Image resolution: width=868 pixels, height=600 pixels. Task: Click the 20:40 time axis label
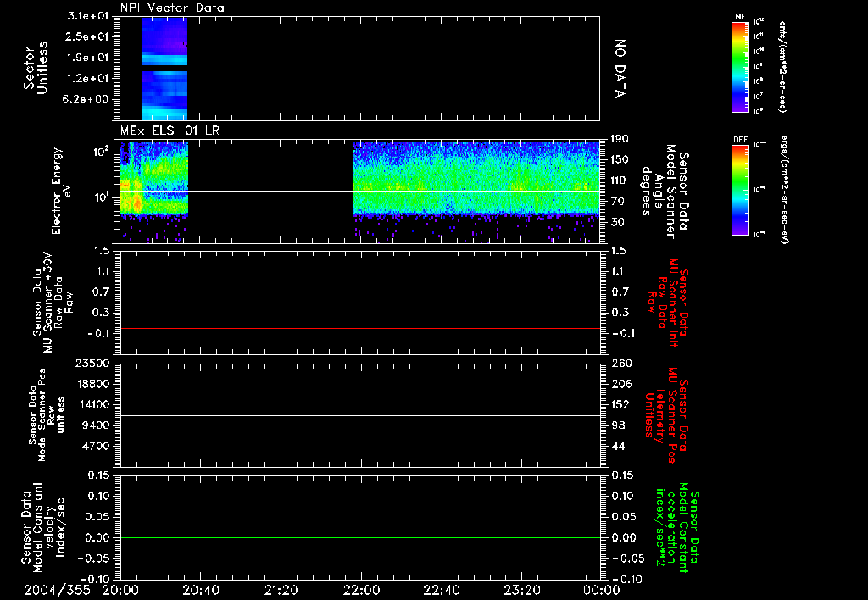click(200, 590)
